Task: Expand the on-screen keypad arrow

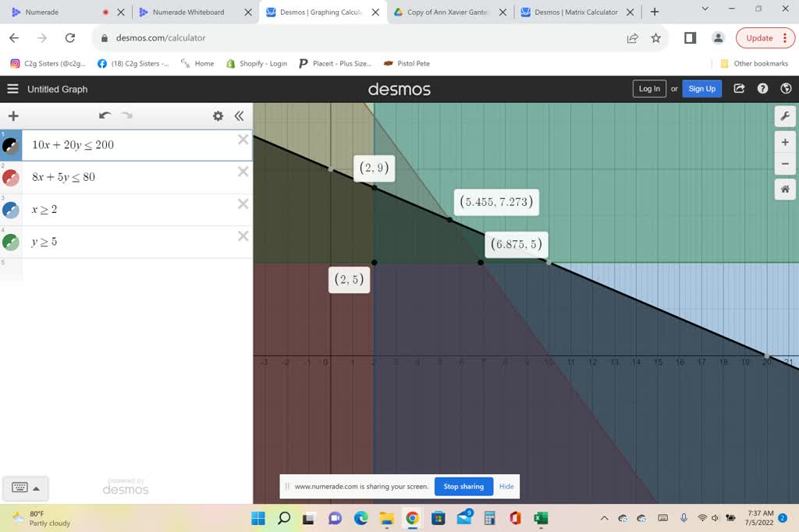Action: (36, 488)
